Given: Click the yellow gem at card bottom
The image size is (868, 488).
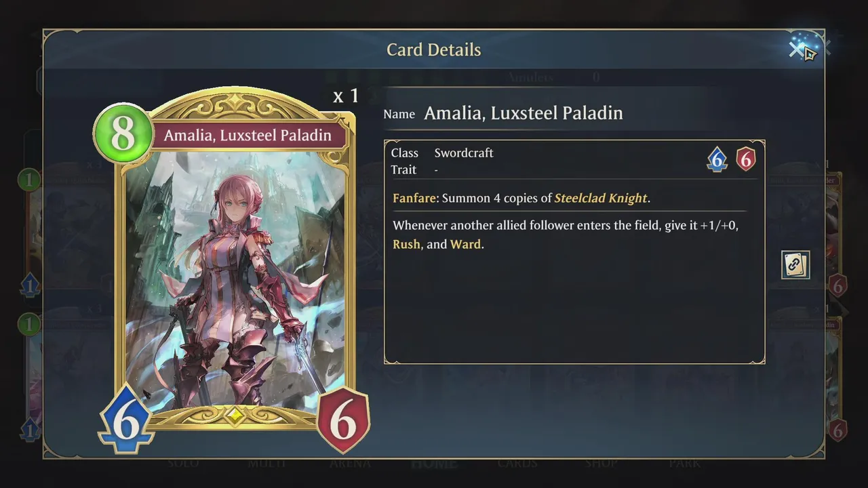Looking at the screenshot, I should click(x=235, y=416).
